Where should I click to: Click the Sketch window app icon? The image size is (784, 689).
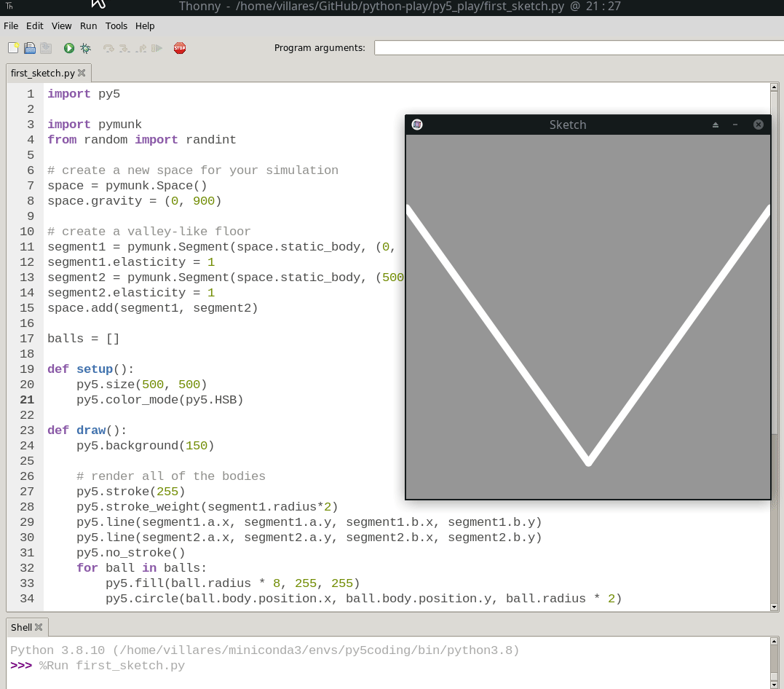point(417,125)
